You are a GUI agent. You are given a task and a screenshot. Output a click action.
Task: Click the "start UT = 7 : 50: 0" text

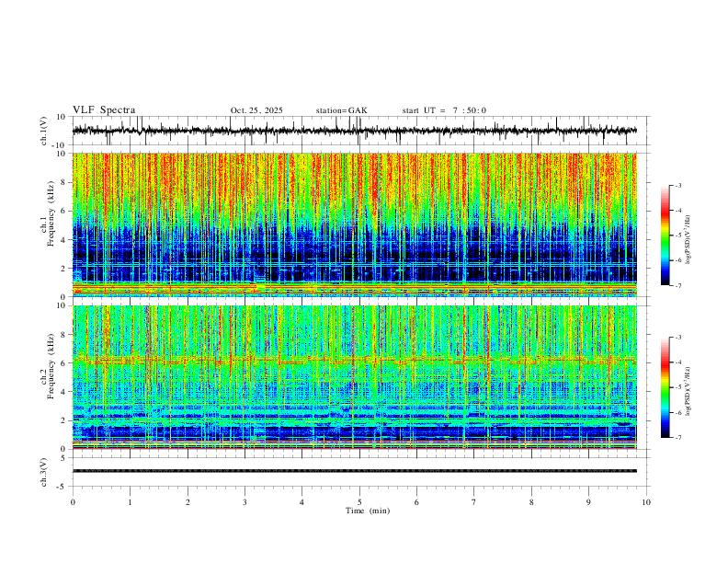tap(444, 110)
